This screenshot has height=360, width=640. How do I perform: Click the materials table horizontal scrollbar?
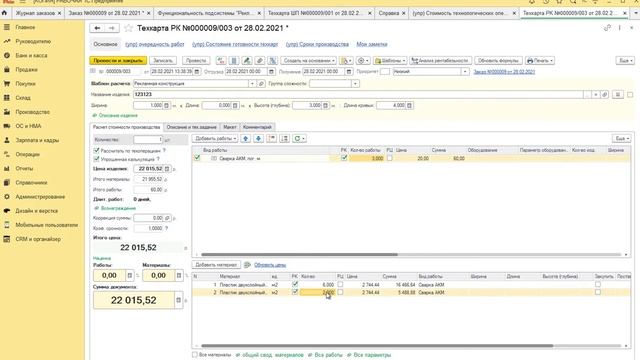[x=377, y=346]
